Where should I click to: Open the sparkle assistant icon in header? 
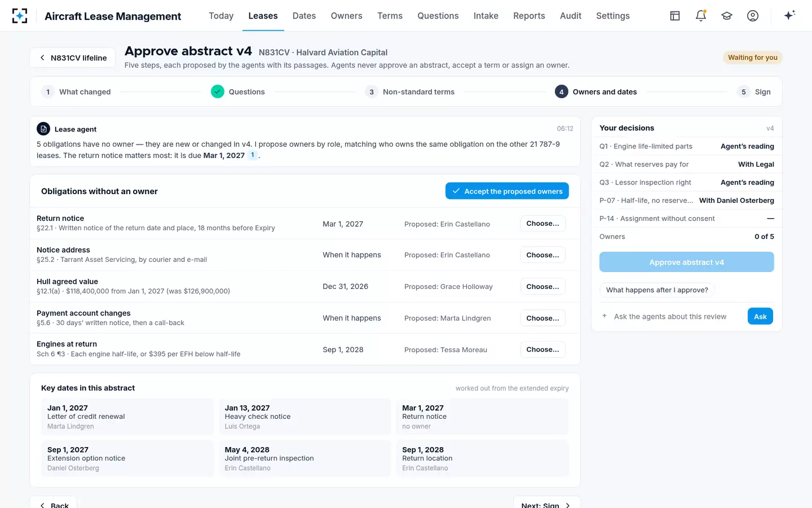pos(789,15)
